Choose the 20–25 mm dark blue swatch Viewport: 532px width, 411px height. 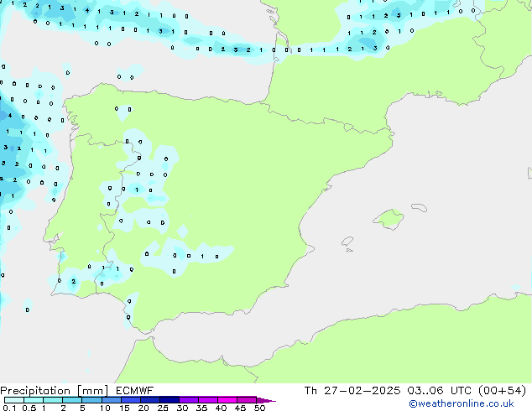pyautogui.click(x=149, y=400)
